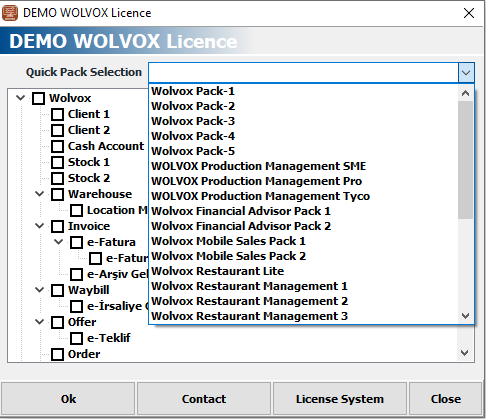Collapse the e-Fatura tree node
The width and height of the screenshot is (486, 419).
tap(59, 242)
